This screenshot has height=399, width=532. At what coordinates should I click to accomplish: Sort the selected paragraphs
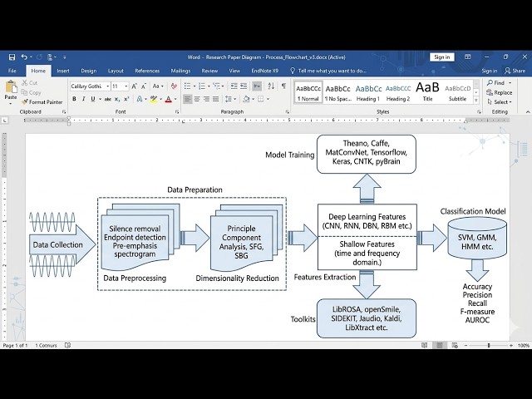271,86
